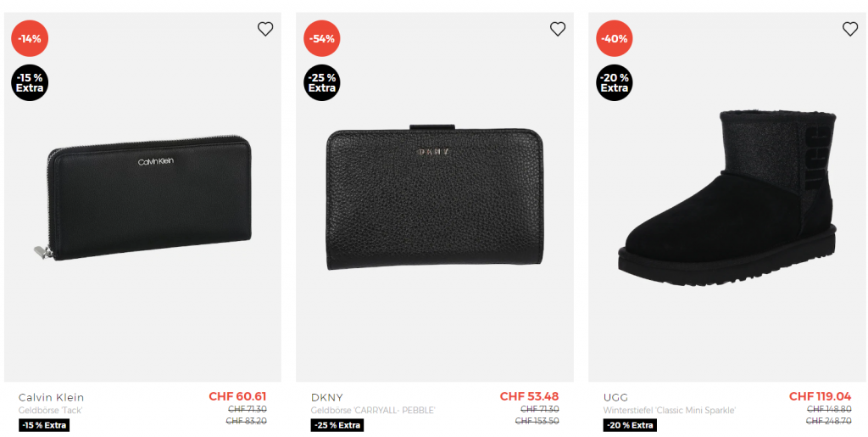Click the red -54% discount badge
The height and width of the screenshot is (437, 868).
pos(322,38)
